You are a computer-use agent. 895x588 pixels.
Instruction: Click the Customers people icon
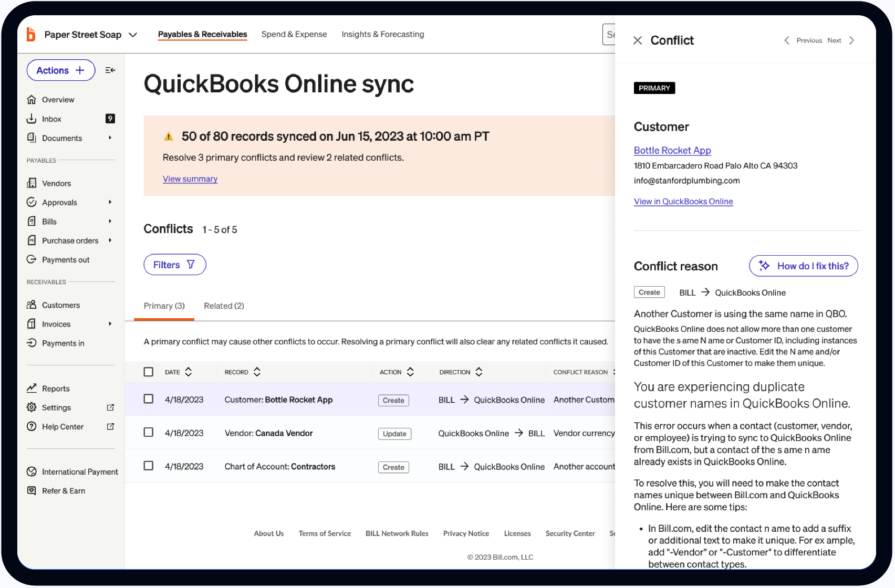coord(32,305)
